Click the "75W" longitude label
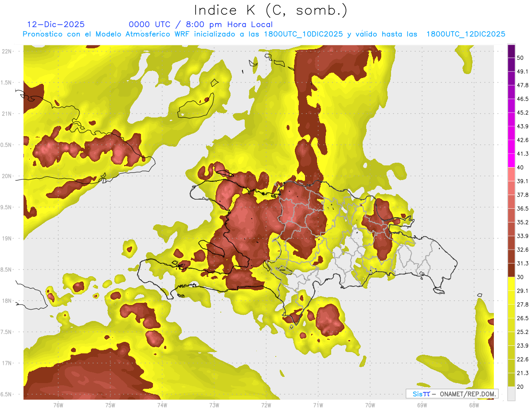The height and width of the screenshot is (411, 532). click(x=110, y=405)
